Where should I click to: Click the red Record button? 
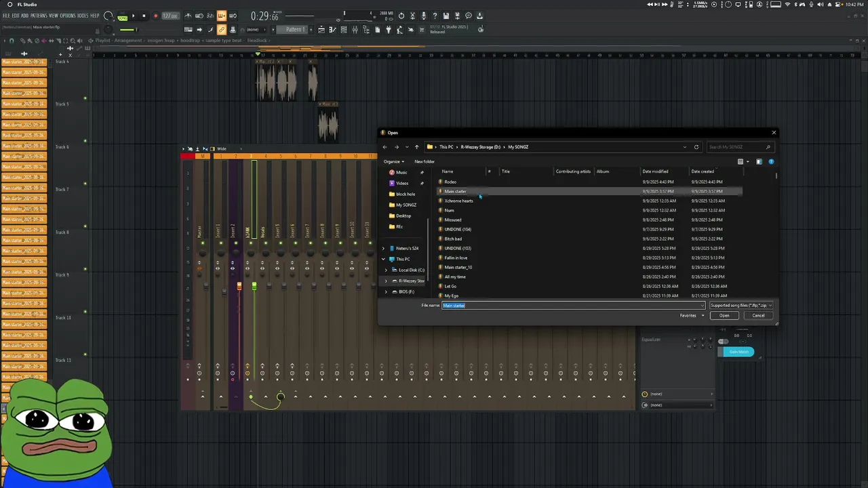coord(155,16)
